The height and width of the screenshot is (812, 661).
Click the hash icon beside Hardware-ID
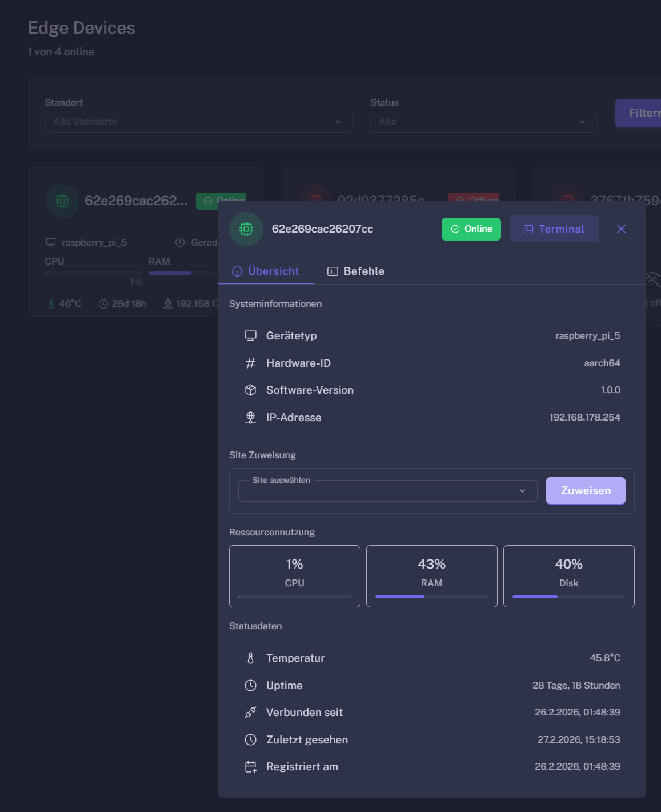coord(250,363)
